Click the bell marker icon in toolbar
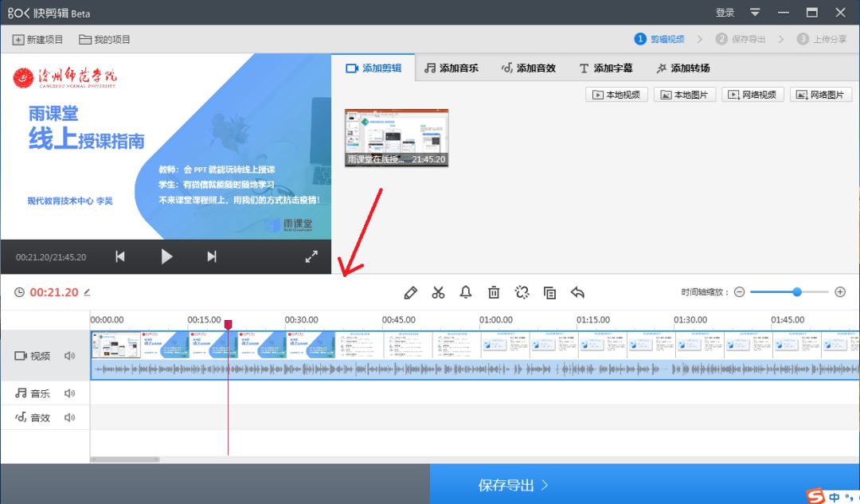 [466, 291]
